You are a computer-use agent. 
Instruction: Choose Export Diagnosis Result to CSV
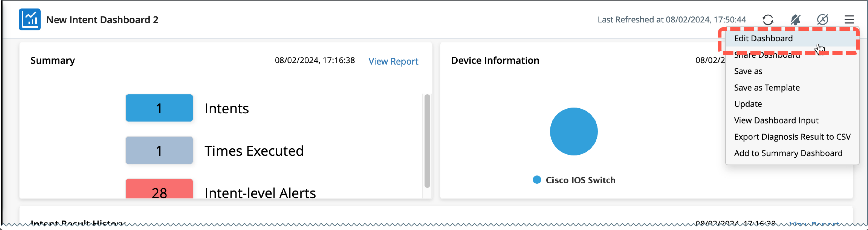tap(792, 137)
